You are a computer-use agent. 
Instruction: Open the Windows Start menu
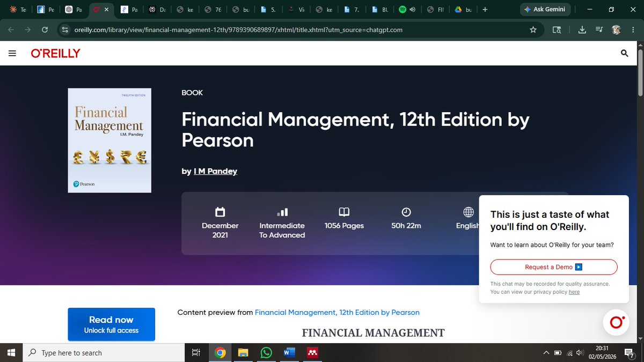[x=11, y=352]
